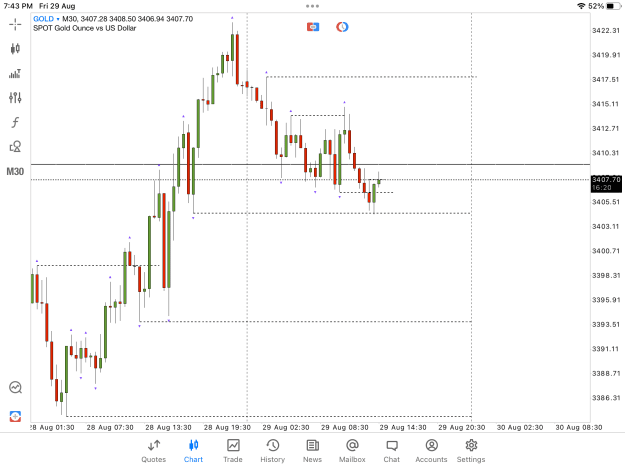Open the GOLD symbol dropdown
Viewport: 625px width, 469px height.
(46, 19)
